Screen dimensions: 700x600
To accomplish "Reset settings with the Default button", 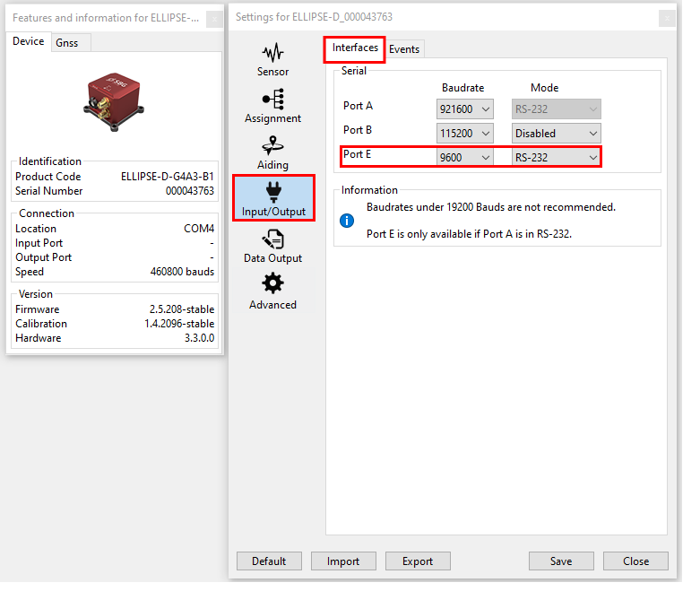I will [269, 561].
